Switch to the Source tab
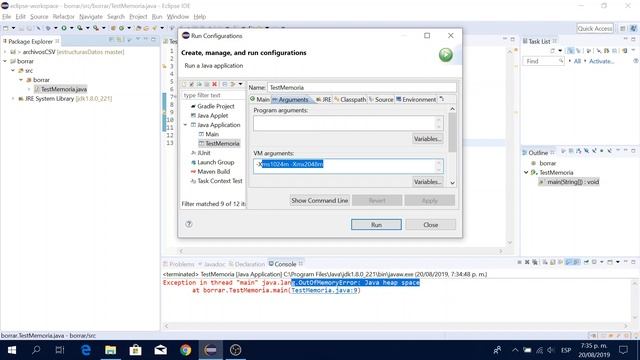 tap(381, 100)
